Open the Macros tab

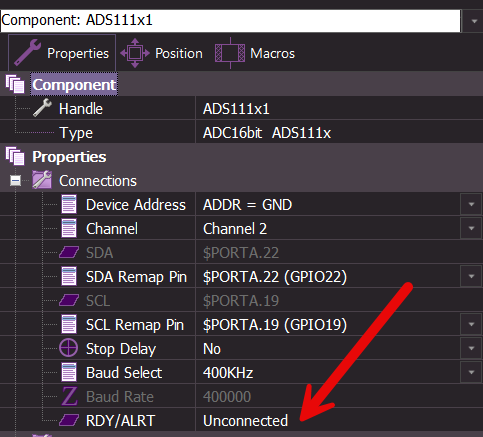tap(255, 53)
